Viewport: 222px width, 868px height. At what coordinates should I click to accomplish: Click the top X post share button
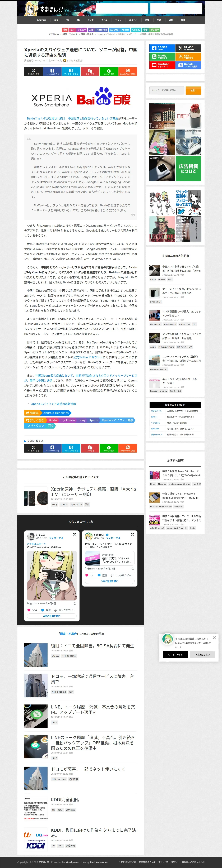coord(33,71)
